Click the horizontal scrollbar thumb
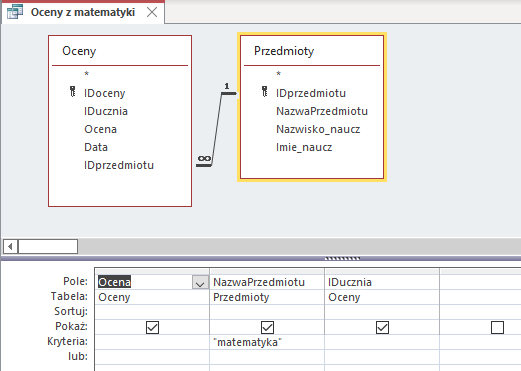Screen dimensions: 521x371 click(x=48, y=247)
